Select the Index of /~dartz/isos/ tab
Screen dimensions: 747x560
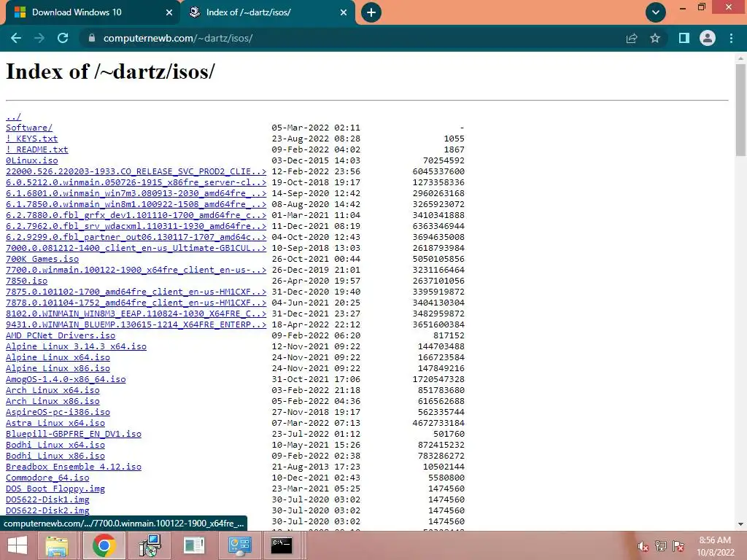[x=267, y=12]
